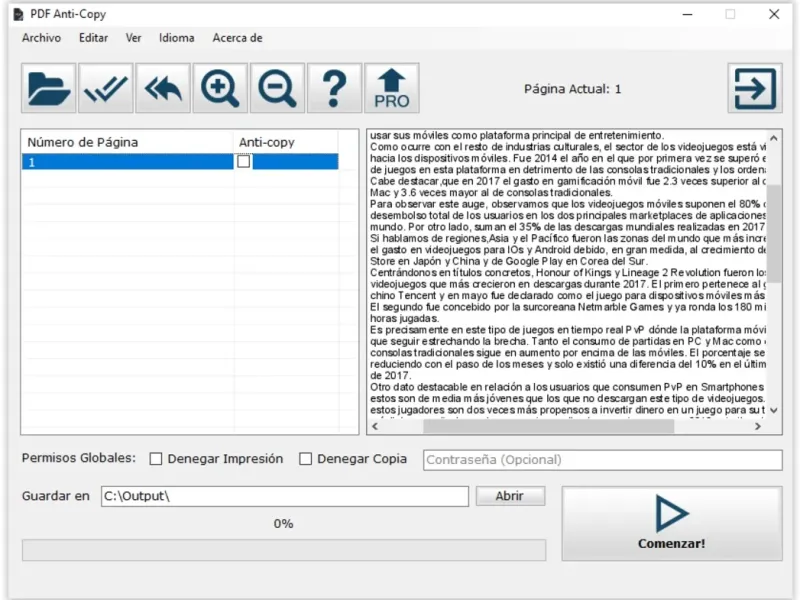Open the Archivo menu
800x600 pixels.
pyautogui.click(x=41, y=38)
